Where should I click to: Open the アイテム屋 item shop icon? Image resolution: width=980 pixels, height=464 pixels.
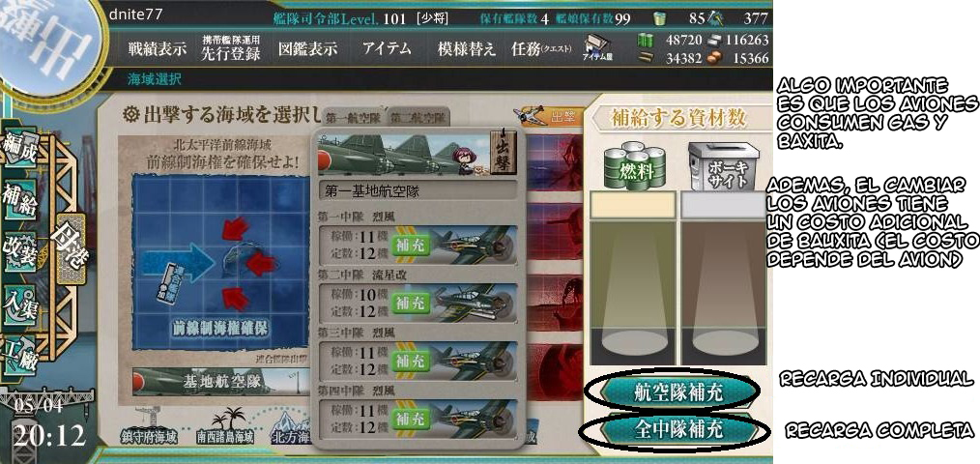tap(595, 48)
